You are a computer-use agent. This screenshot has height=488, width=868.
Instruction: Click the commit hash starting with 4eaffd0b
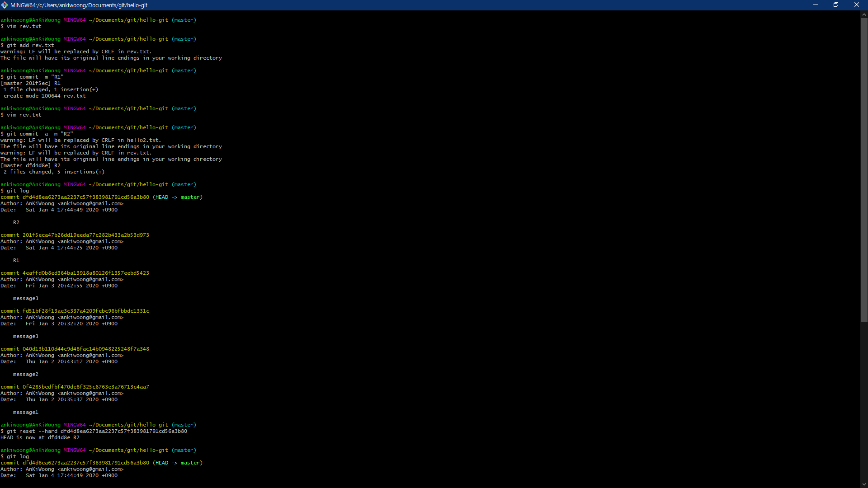[x=86, y=273]
